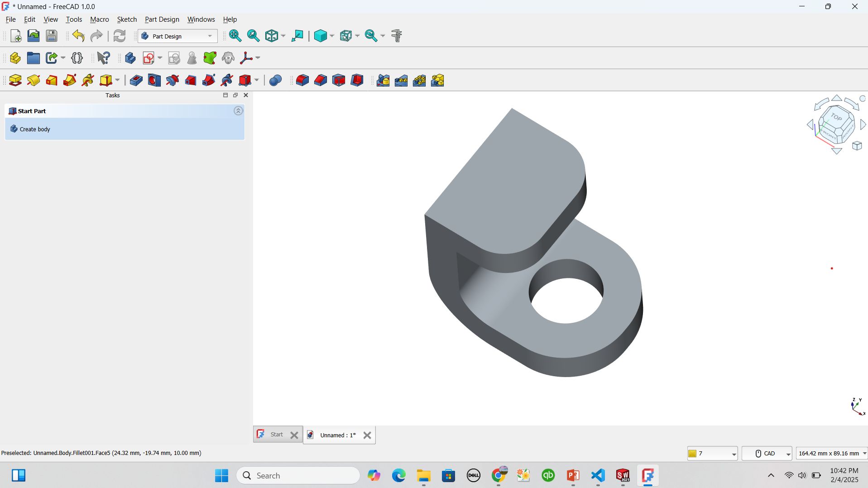Click the What's This help icon
The width and height of the screenshot is (868, 488).
coord(104,58)
